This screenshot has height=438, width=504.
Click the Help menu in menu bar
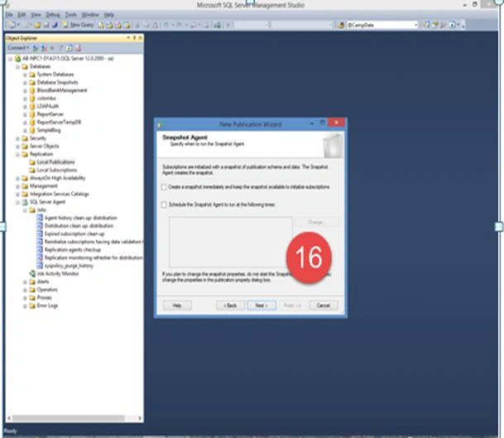pos(109,15)
